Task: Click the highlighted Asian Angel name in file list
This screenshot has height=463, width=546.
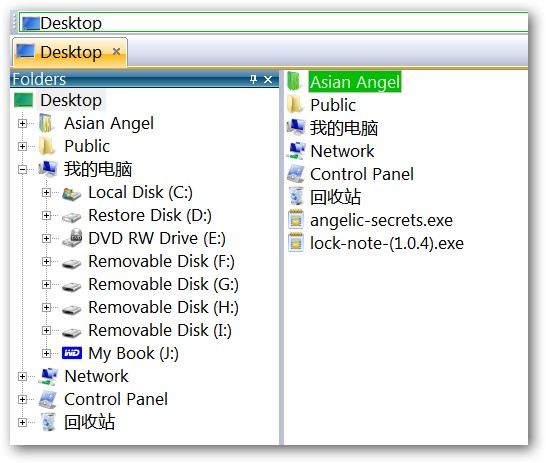Action: (355, 82)
